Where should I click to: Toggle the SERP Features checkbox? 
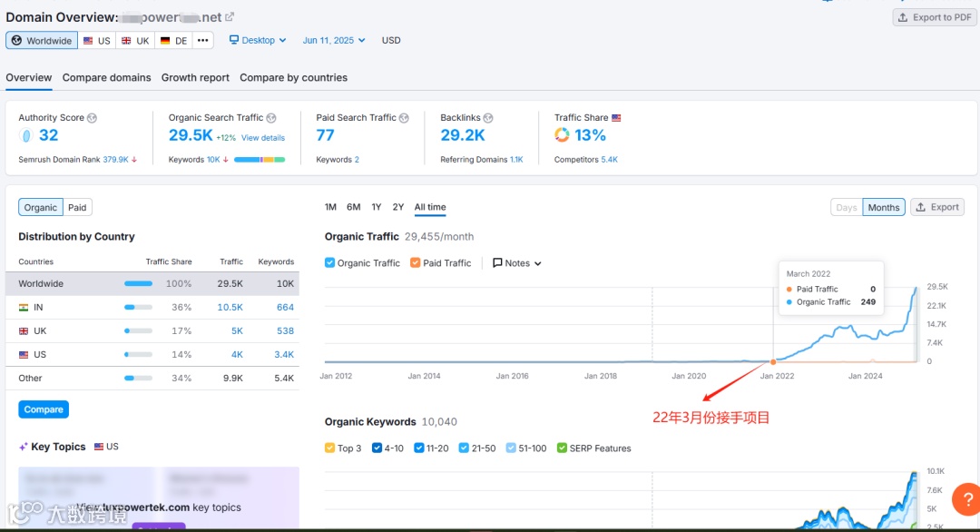(x=562, y=448)
